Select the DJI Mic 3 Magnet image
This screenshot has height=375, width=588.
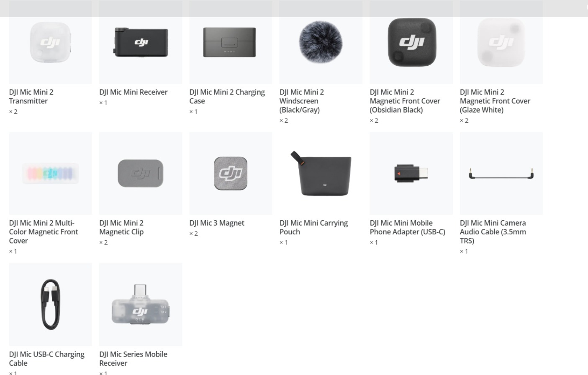point(231,174)
